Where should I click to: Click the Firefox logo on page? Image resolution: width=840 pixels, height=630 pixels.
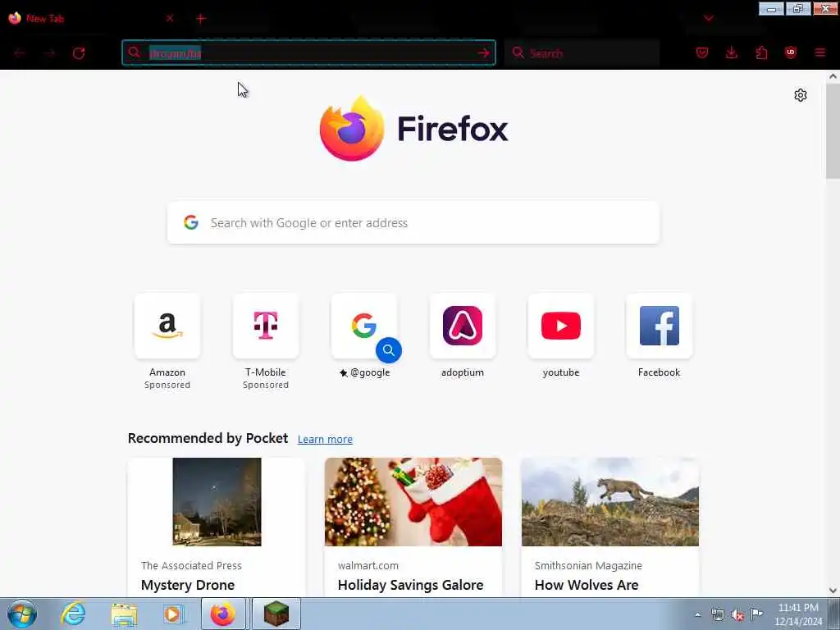pyautogui.click(x=413, y=128)
